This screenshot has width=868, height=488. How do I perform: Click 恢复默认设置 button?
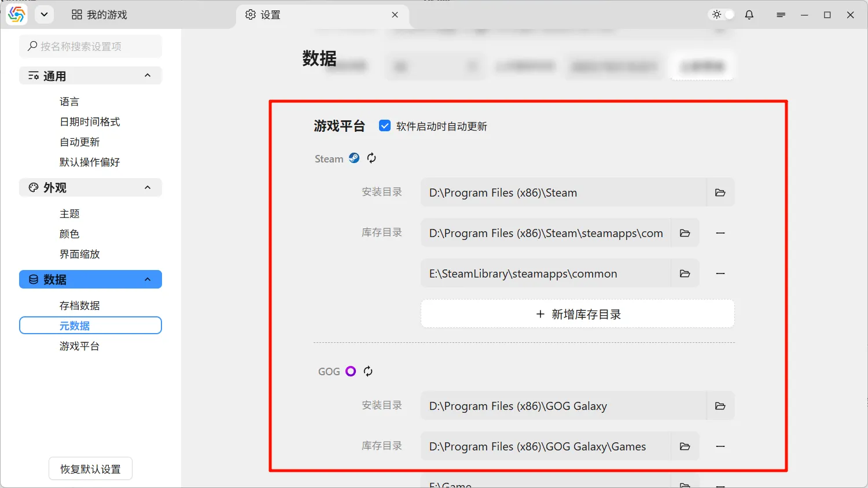tap(90, 469)
